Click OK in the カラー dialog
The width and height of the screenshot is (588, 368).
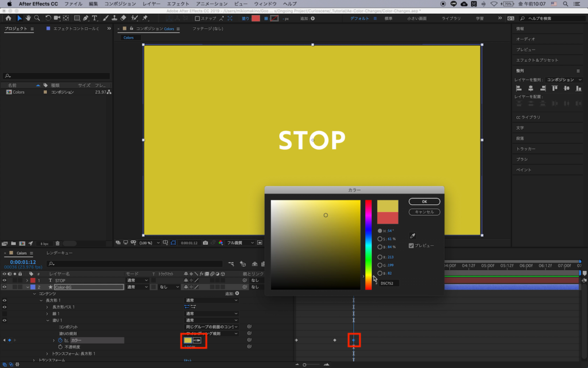point(424,202)
